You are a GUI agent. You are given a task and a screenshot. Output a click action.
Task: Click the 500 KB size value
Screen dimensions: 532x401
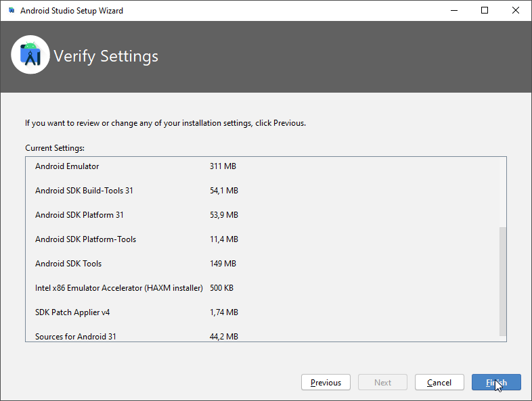click(x=221, y=288)
